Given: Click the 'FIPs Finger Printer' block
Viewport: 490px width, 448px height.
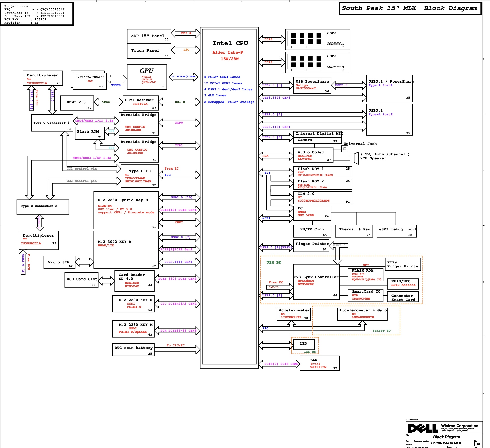Looking at the screenshot, I should click(403, 264).
